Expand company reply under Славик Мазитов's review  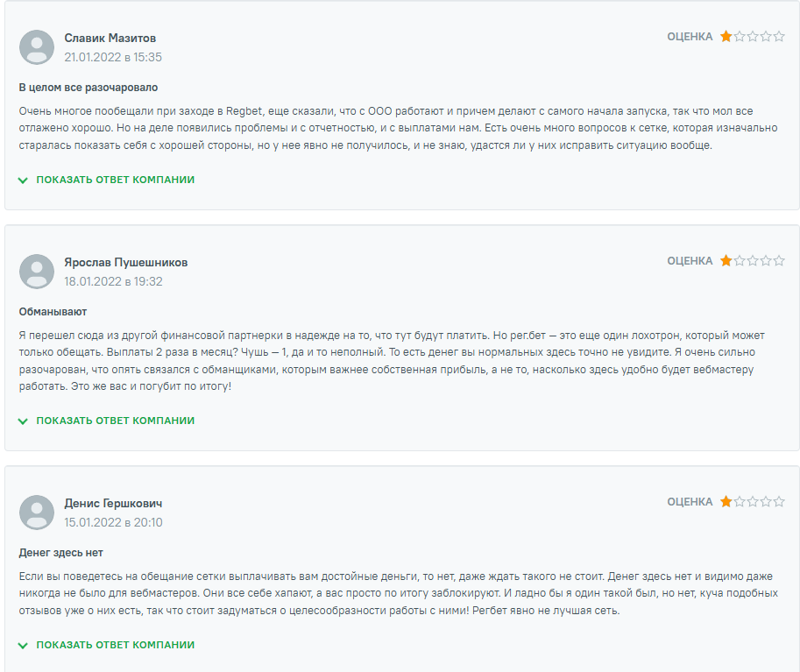click(115, 180)
